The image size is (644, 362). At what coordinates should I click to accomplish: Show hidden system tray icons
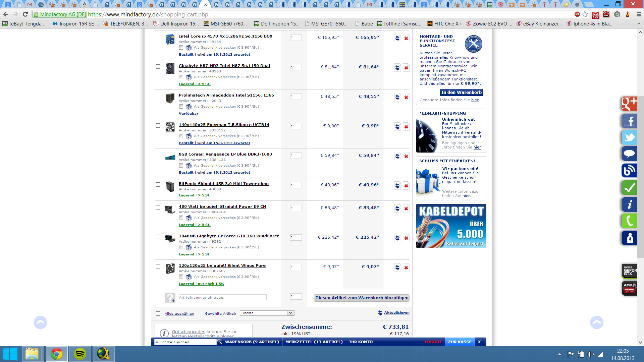[559, 354]
